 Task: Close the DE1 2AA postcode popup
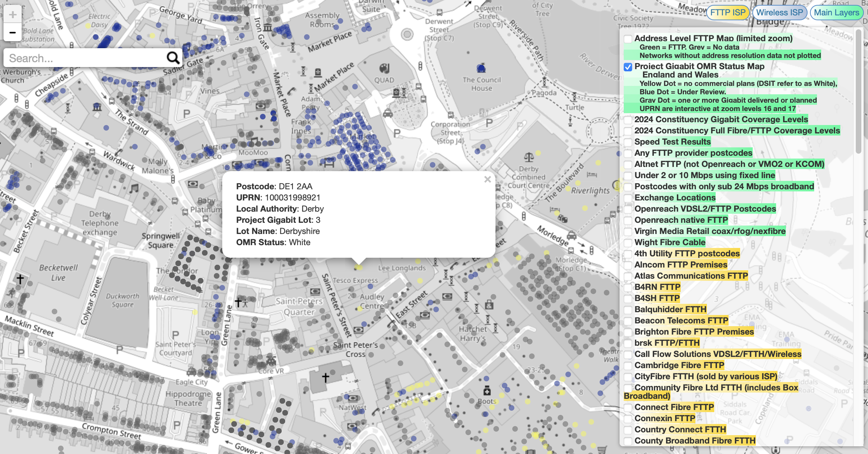(488, 180)
